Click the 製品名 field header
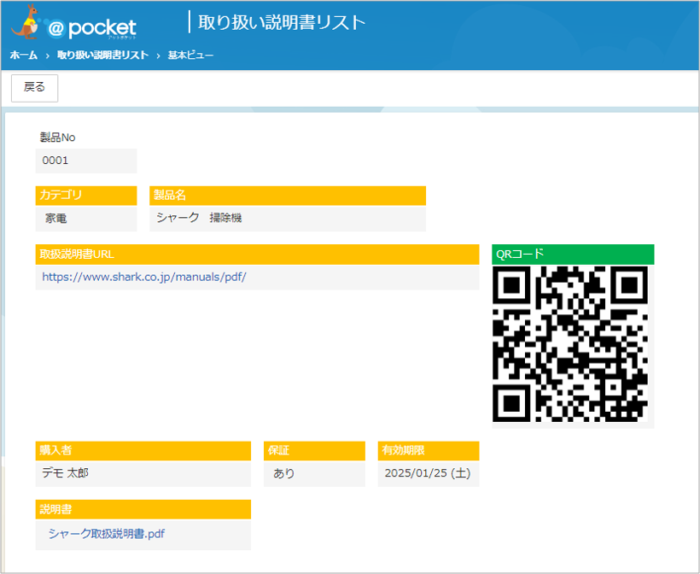700x574 pixels. click(x=288, y=195)
